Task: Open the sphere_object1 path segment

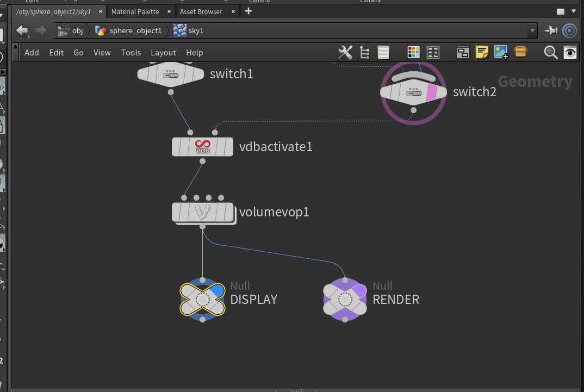Action: click(128, 30)
